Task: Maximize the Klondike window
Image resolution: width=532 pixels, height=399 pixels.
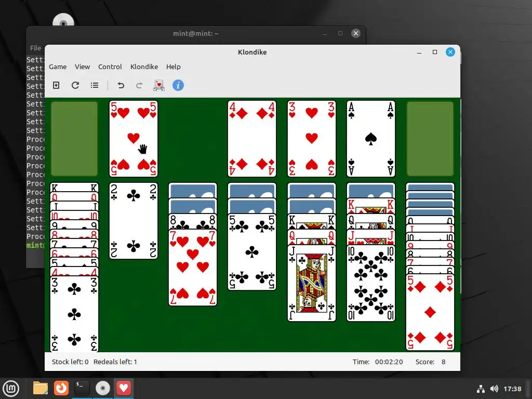Action: tap(435, 52)
